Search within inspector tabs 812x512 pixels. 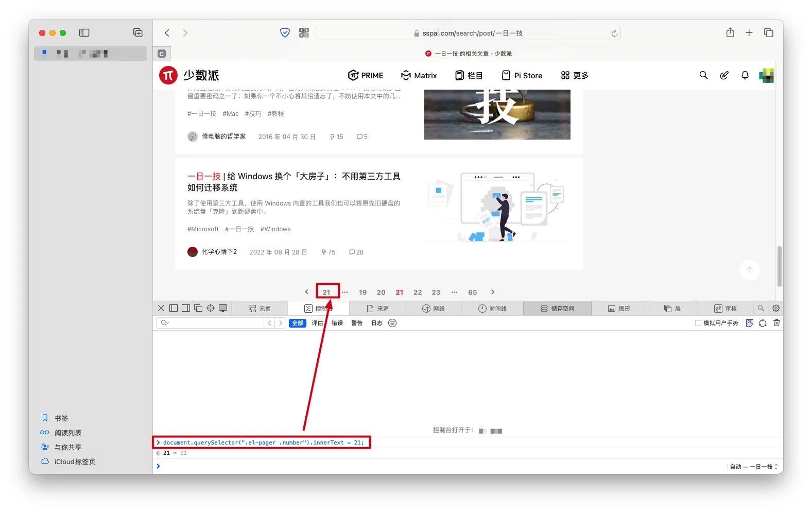click(761, 308)
